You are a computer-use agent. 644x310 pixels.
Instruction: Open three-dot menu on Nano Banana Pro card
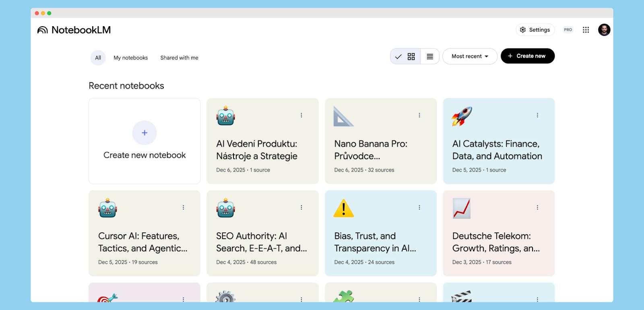[x=419, y=115]
